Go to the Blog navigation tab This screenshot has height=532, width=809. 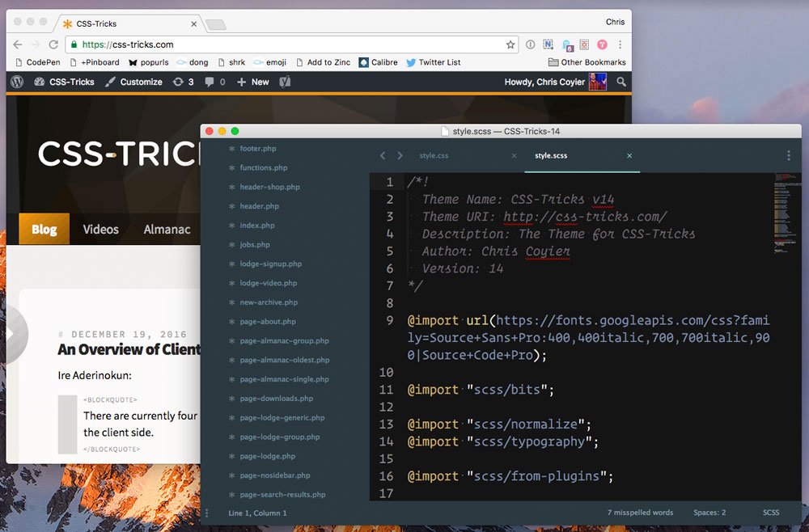(x=44, y=229)
